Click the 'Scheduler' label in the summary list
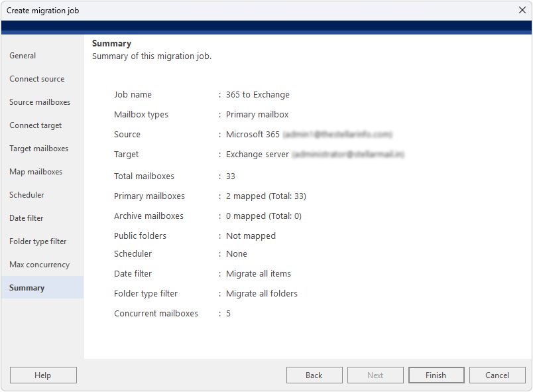The height and width of the screenshot is (392, 533). click(x=133, y=254)
